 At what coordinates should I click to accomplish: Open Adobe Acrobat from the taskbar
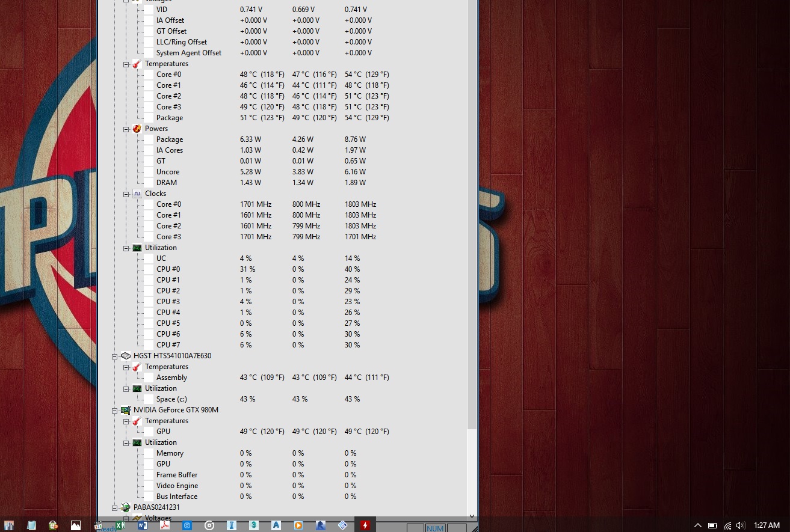pyautogui.click(x=165, y=525)
